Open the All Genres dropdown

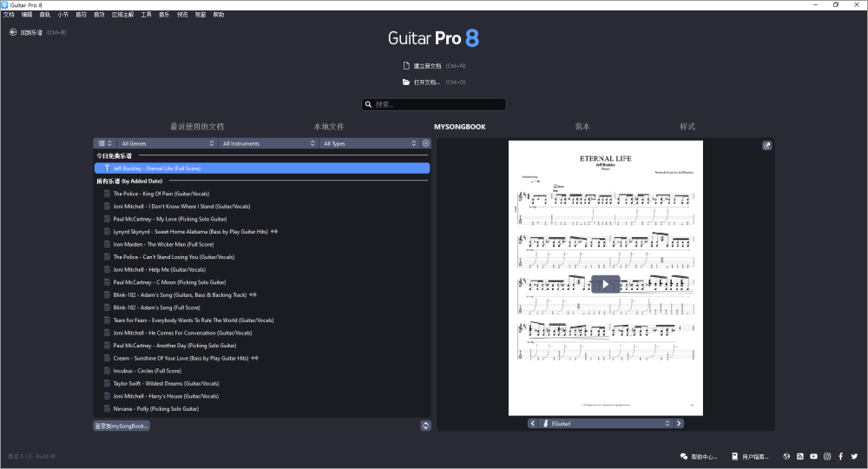point(168,143)
